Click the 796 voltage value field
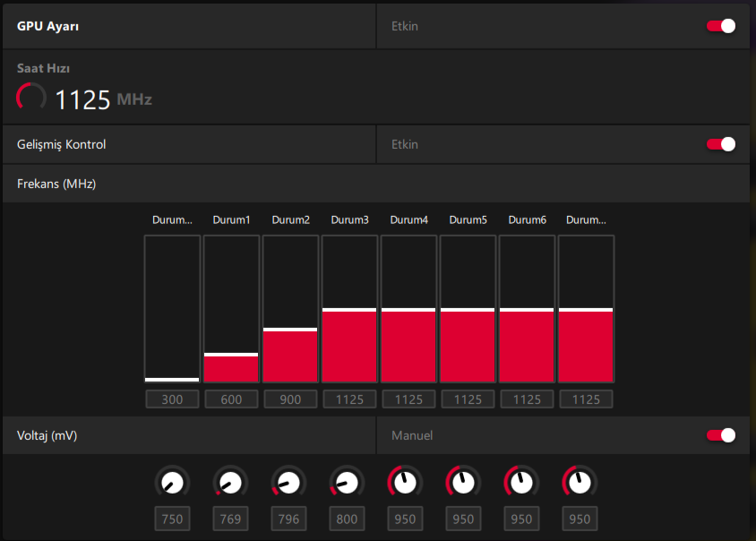 288,519
